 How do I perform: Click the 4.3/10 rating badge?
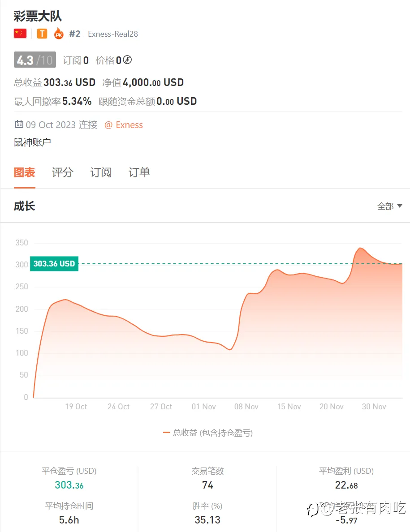coord(35,60)
